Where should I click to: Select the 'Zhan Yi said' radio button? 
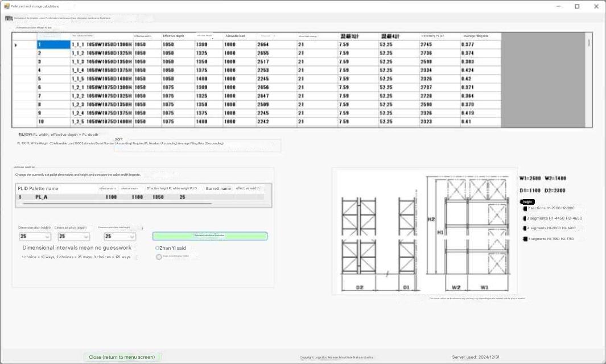tap(158, 248)
